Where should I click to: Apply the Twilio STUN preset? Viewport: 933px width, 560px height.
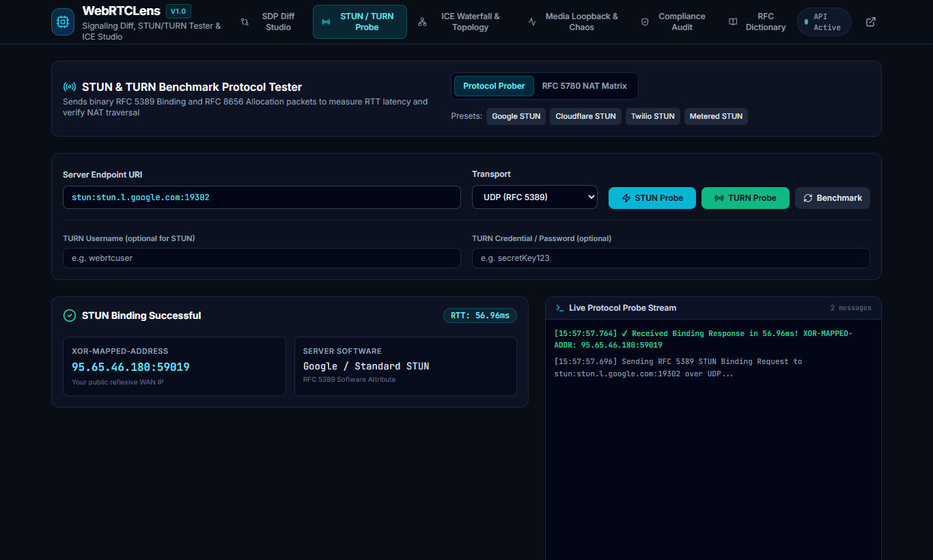pyautogui.click(x=653, y=116)
